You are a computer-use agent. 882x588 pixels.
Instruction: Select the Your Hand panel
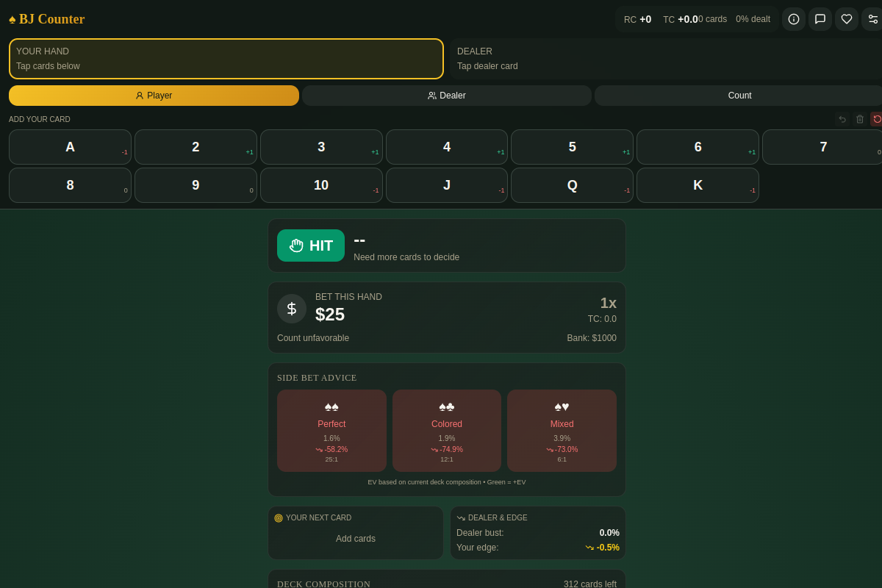[226, 59]
